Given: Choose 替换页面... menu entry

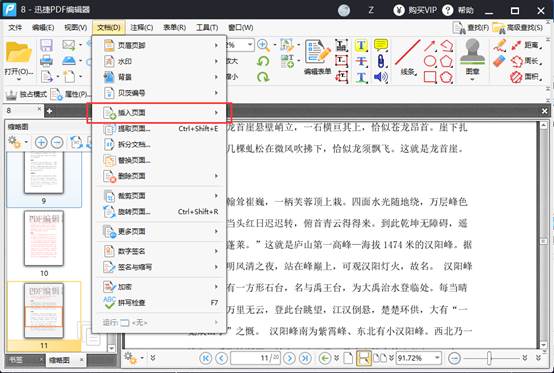Looking at the screenshot, I should click(x=159, y=160).
